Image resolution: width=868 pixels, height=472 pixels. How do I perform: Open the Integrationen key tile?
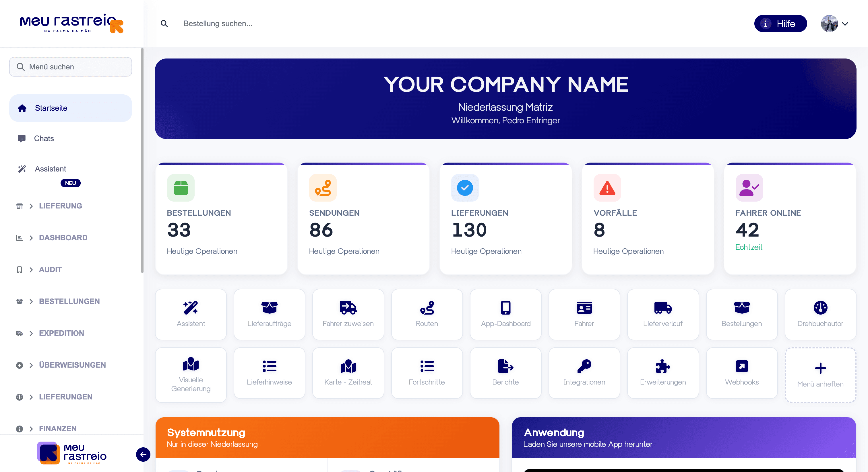click(584, 373)
